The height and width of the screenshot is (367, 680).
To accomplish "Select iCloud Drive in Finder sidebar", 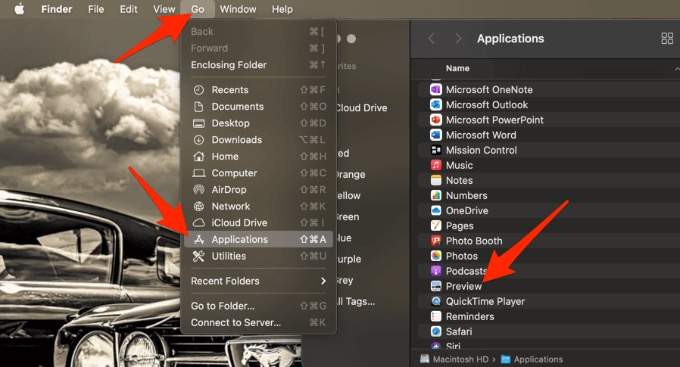I will (362, 108).
